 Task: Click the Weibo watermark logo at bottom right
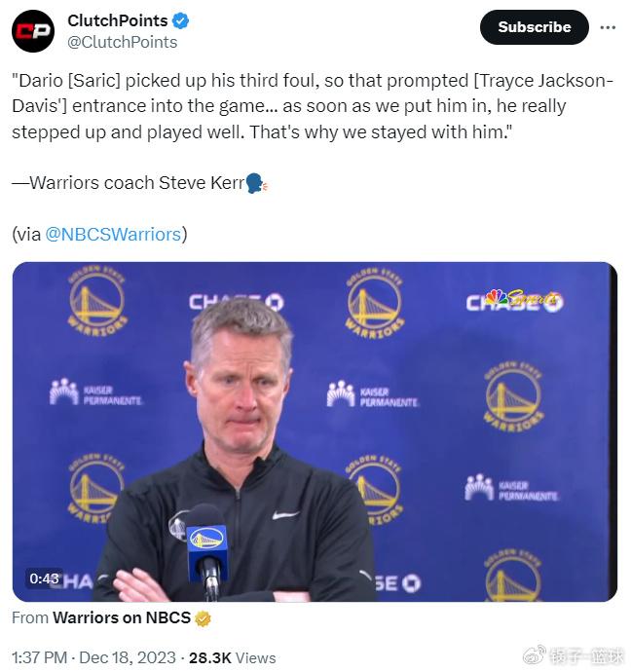(534, 655)
